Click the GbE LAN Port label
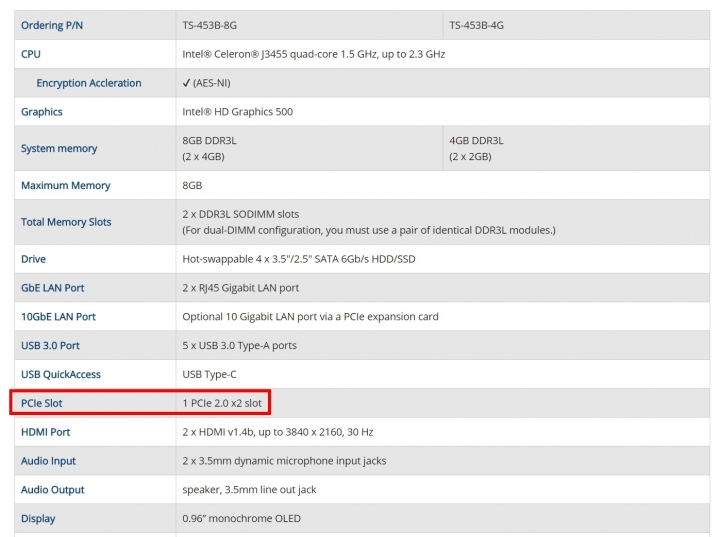The width and height of the screenshot is (720, 537). [52, 288]
